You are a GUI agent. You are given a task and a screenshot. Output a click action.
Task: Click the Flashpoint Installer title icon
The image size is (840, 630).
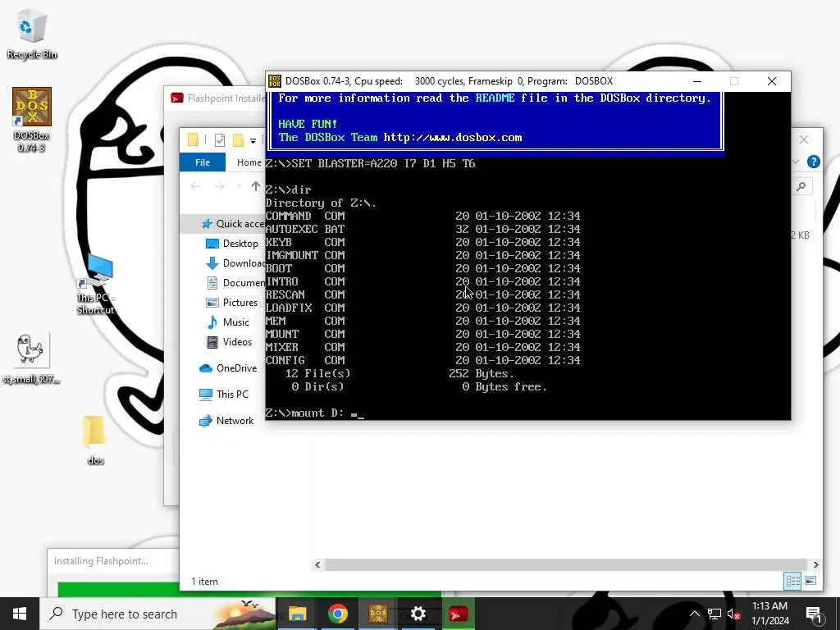pos(177,98)
